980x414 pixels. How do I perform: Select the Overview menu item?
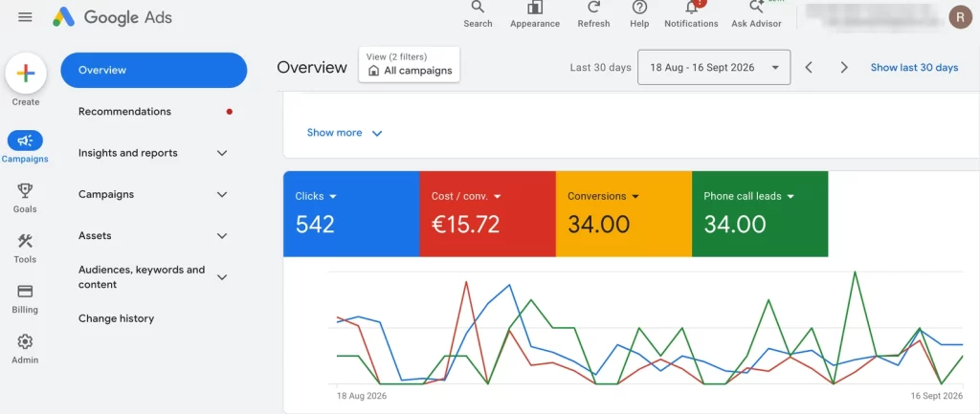(154, 70)
